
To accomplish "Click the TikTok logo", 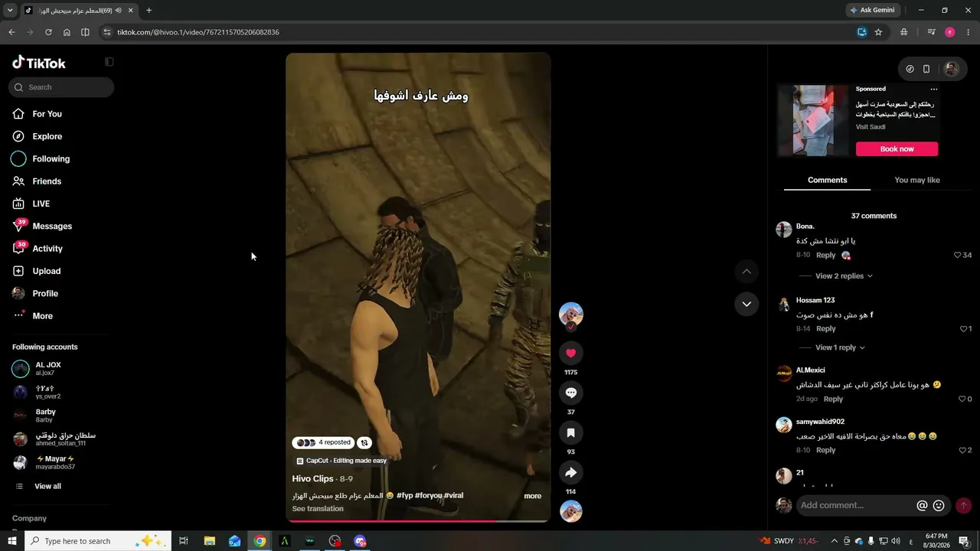I will click(39, 63).
